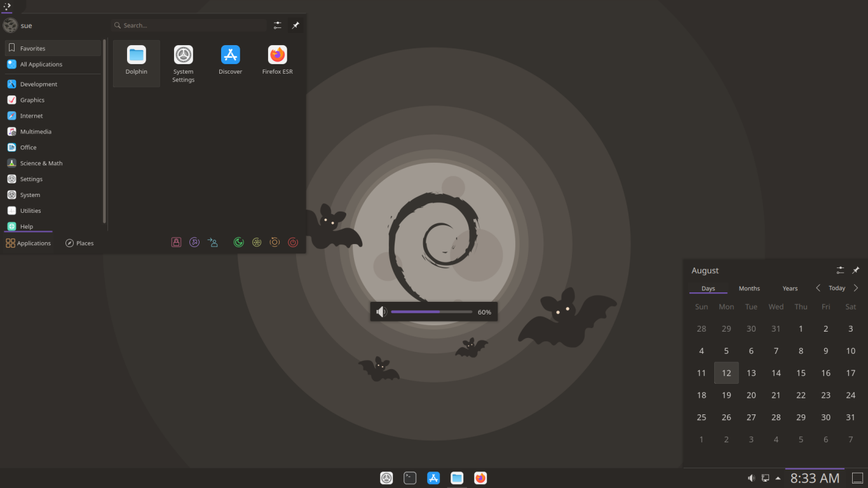Screen dimensions: 868x488
Task: Pin the application launcher open
Action: pyautogui.click(x=295, y=25)
